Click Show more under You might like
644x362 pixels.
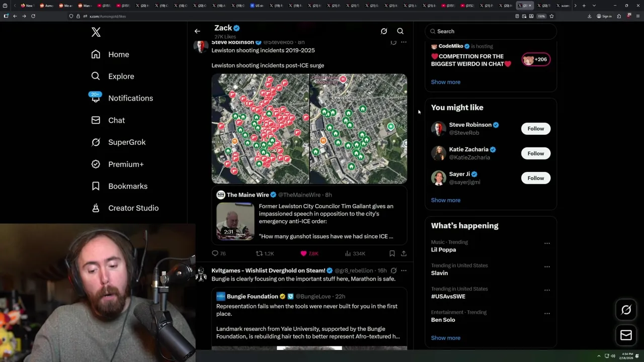(445, 200)
